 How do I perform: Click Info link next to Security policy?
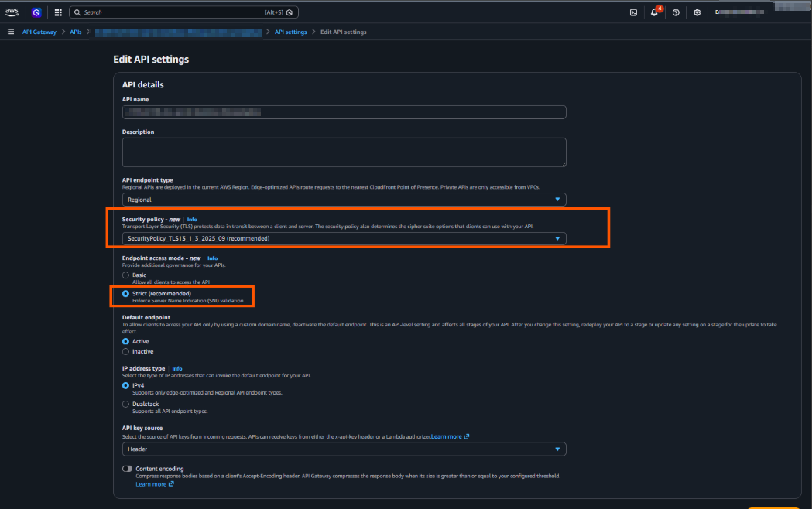coord(192,220)
